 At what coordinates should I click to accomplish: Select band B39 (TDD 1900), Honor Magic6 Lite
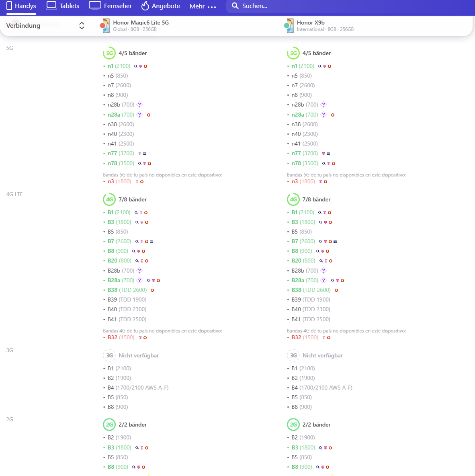point(127,300)
